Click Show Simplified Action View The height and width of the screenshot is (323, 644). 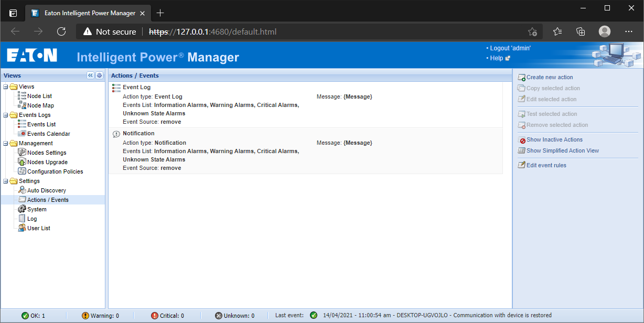[x=563, y=150]
